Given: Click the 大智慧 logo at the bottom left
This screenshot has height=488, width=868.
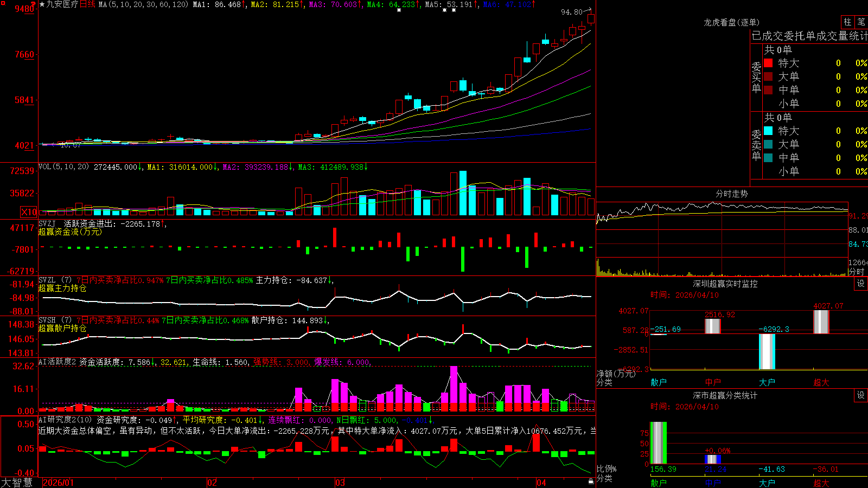Looking at the screenshot, I should (x=17, y=482).
